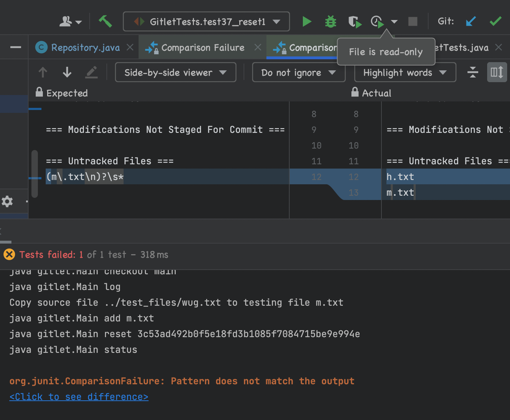Click the Git commit checkmark
The width and height of the screenshot is (510, 420).
(495, 22)
